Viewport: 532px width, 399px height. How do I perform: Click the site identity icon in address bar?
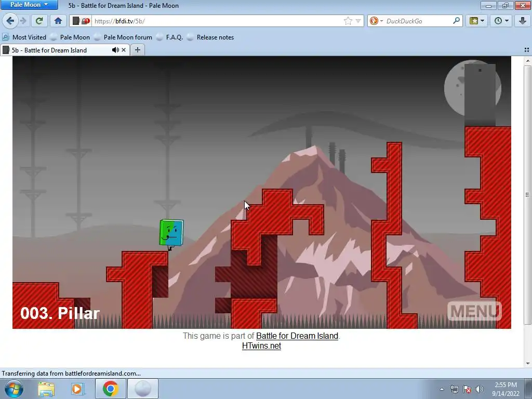click(76, 21)
